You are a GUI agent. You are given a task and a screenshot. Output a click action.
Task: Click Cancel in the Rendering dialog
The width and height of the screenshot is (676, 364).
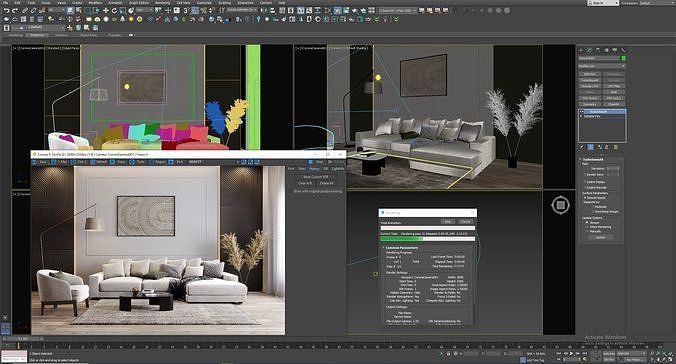pos(466,221)
